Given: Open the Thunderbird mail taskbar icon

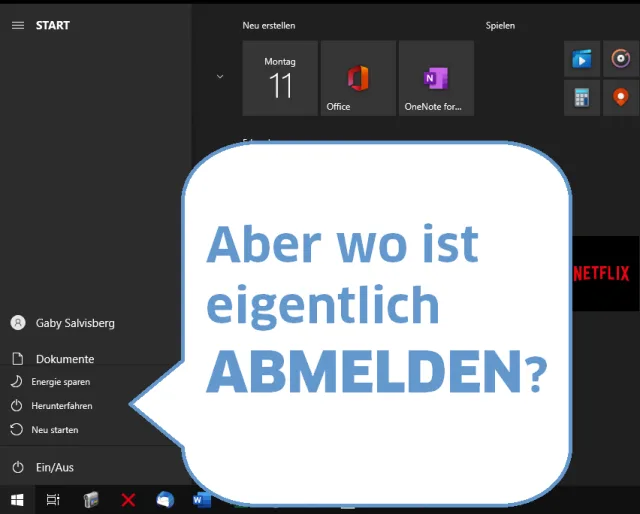Looking at the screenshot, I should click(x=165, y=499).
